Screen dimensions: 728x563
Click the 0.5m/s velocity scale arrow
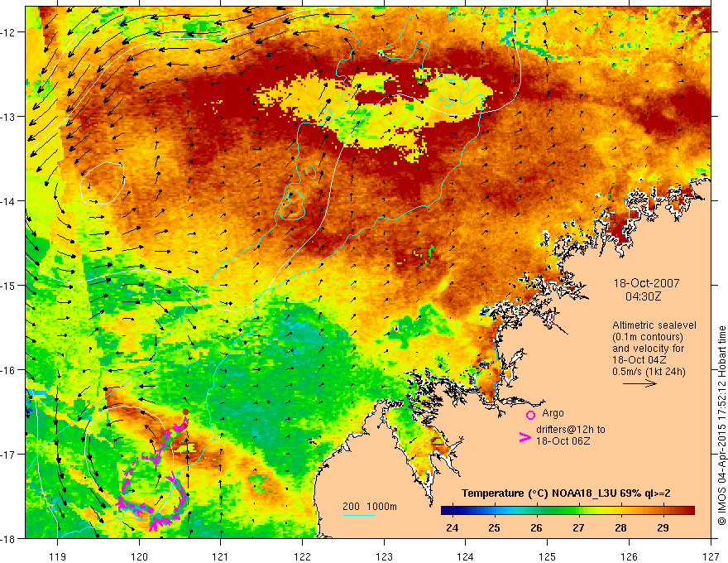(639, 383)
